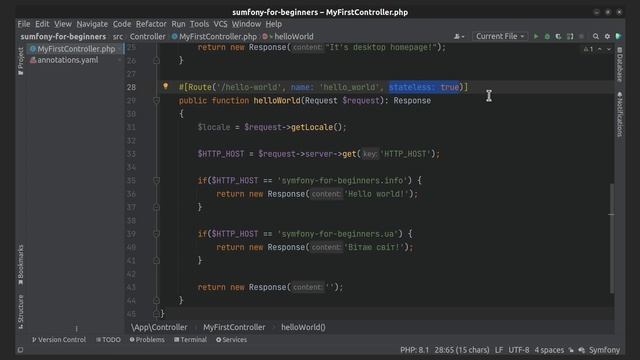Open the Version Control tool window
Screen dimensions: 640x360
coord(59,340)
